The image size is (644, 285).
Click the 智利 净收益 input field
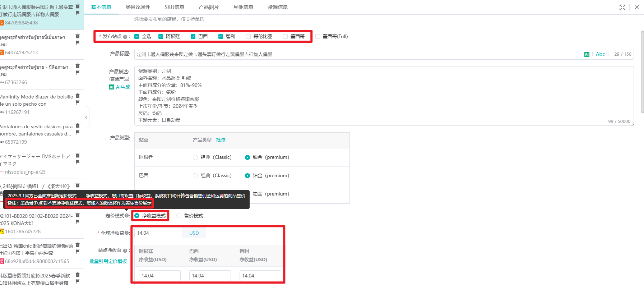260,276
